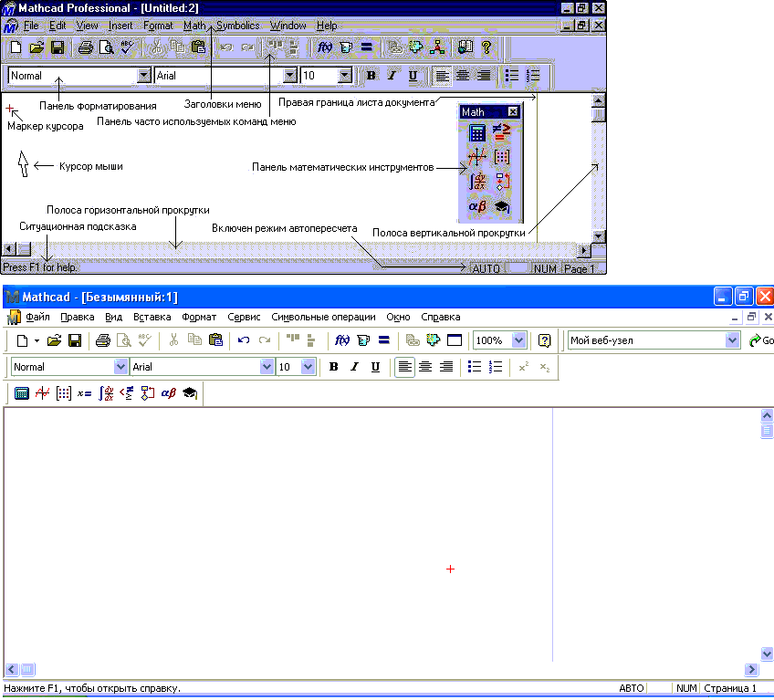Click horizontal scrollbar right arrow in Безымянный:1
This screenshot has width=774, height=700.
click(x=751, y=669)
